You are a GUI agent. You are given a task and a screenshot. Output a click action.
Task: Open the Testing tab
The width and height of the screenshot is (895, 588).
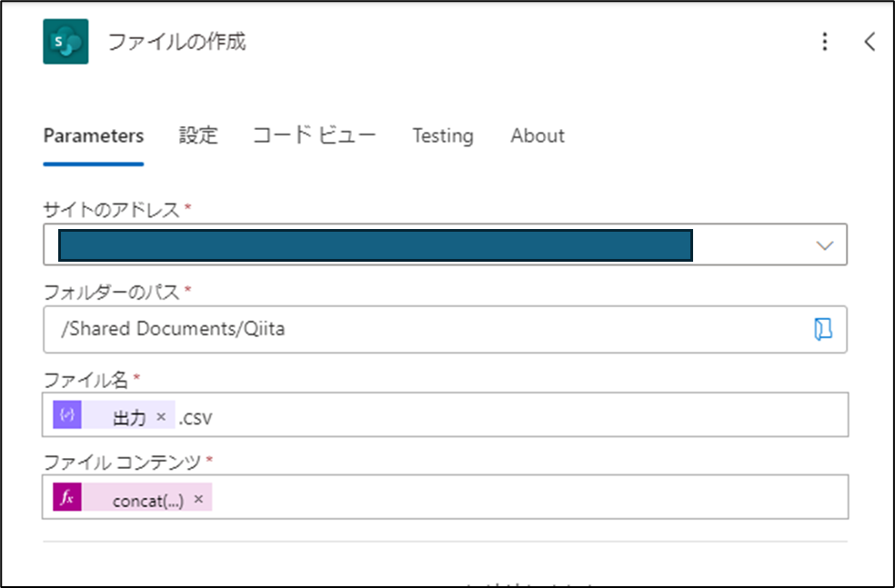[443, 135]
